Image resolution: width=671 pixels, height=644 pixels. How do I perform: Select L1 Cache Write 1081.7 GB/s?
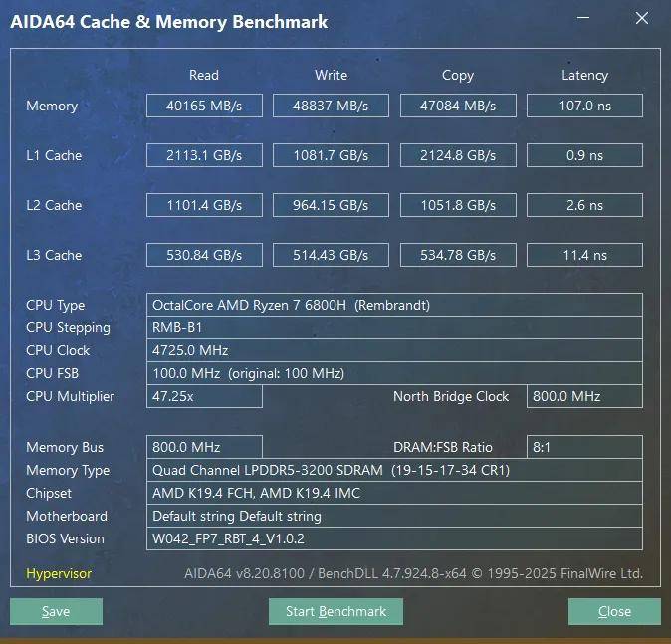(331, 155)
